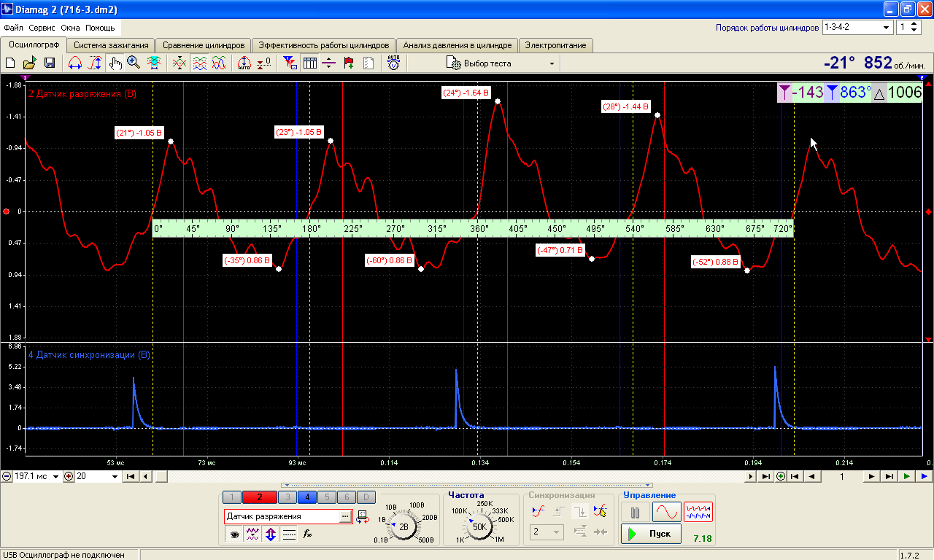Jump to the first frame arrow button
This screenshot has width=934, height=560.
coord(131,476)
